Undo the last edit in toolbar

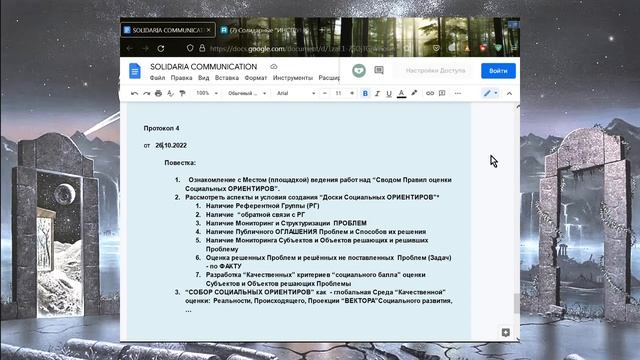134,93
